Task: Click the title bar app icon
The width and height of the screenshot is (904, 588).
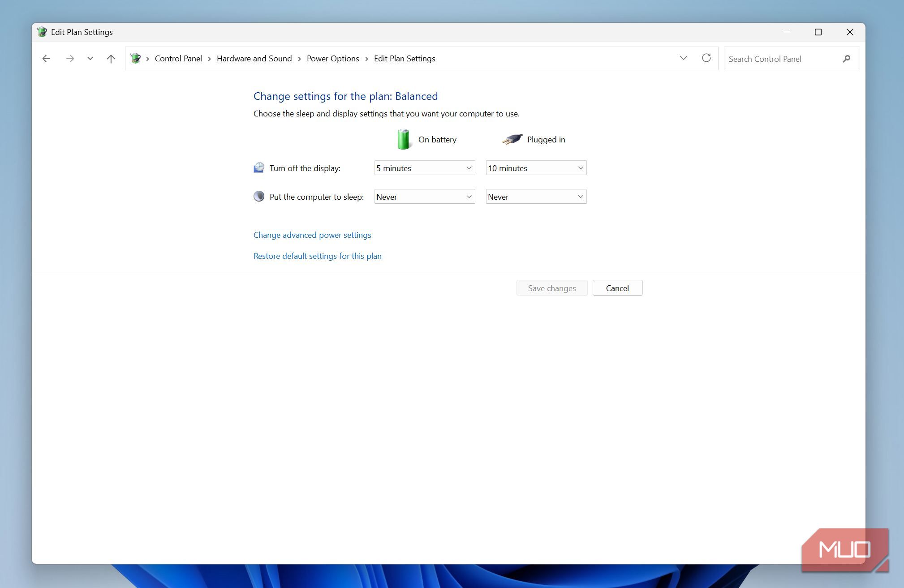Action: click(x=42, y=32)
